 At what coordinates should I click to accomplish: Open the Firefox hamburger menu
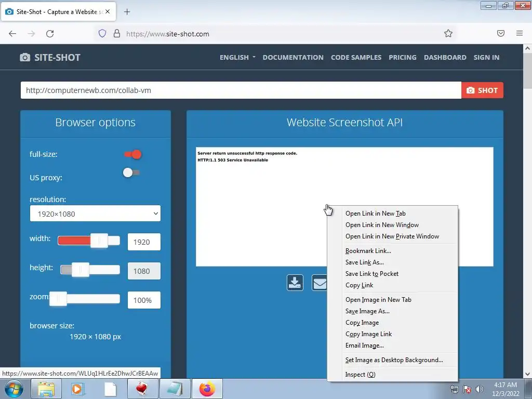point(520,33)
